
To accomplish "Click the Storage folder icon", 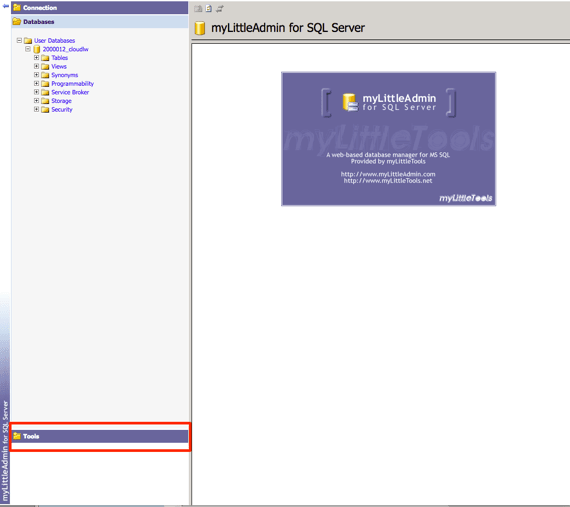I will [45, 101].
